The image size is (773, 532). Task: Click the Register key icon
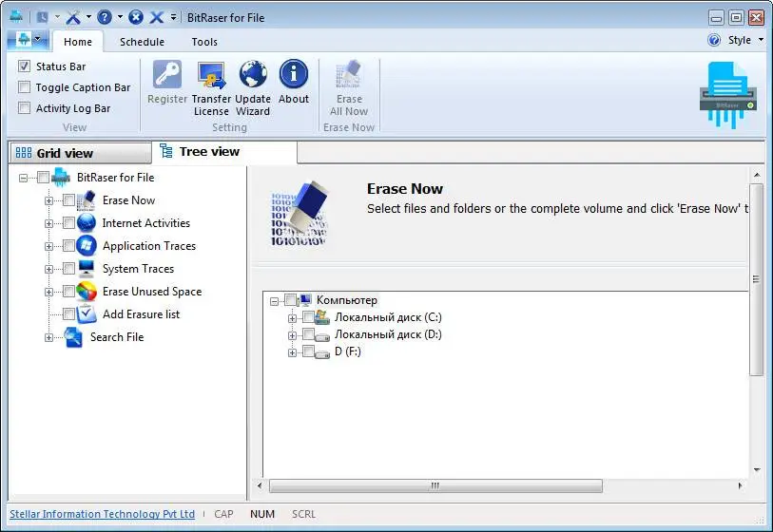(167, 74)
